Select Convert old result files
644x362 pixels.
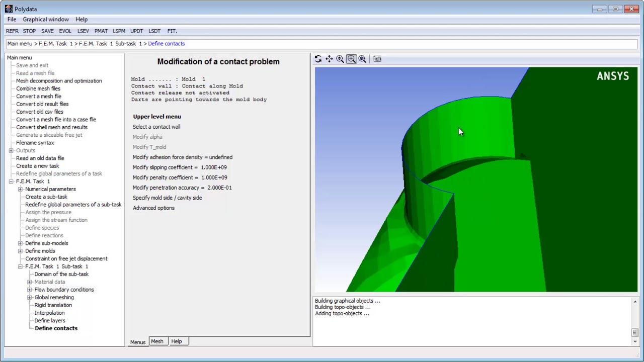click(42, 104)
